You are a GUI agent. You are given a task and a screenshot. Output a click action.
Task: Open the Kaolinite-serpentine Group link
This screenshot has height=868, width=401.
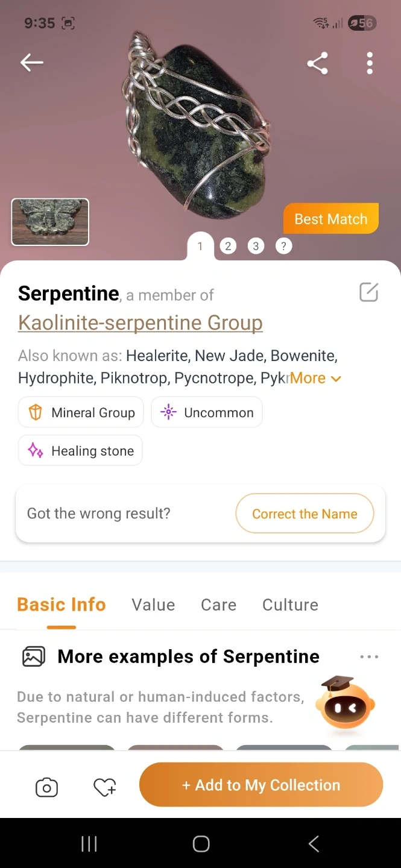pyautogui.click(x=140, y=322)
